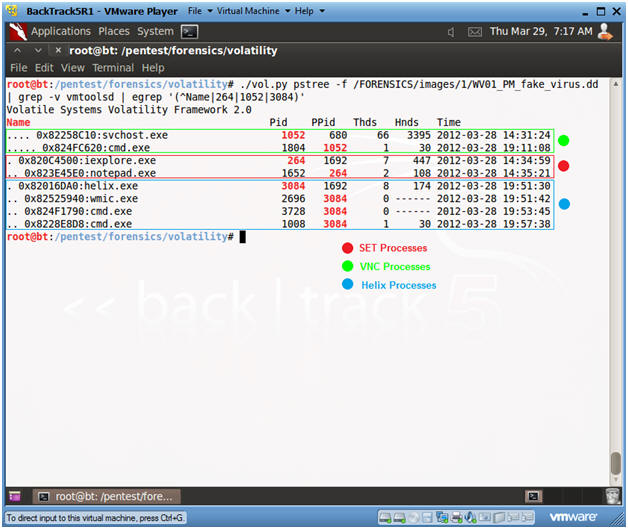Open the Terminal menu in menu bar

click(113, 68)
